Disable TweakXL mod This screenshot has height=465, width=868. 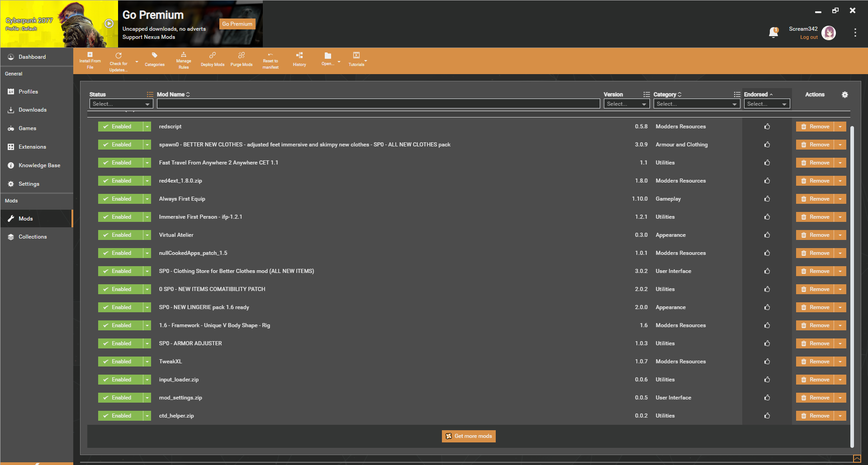120,362
